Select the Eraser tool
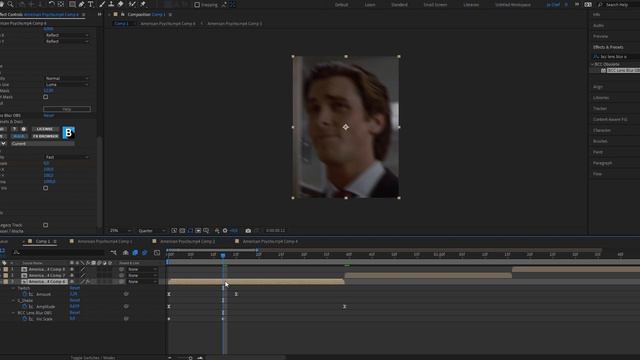 click(x=121, y=4)
